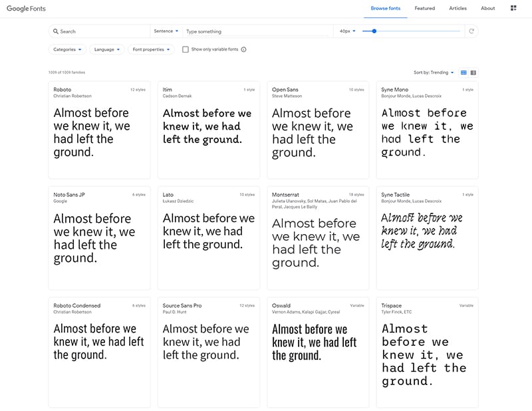Screen dimensions: 532x411
Task: Click the Lukasz Dziedzic author text
Action: pyautogui.click(x=178, y=202)
